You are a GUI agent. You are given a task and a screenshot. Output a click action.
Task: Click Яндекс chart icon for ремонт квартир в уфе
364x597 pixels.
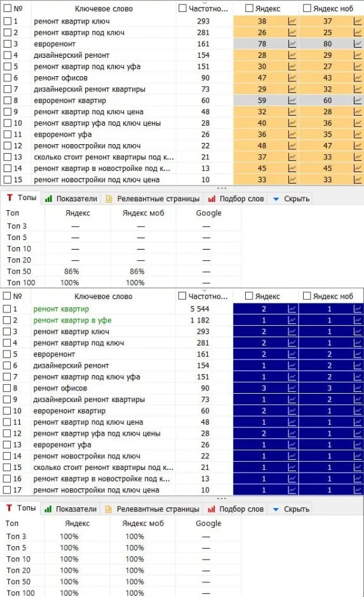[x=292, y=321]
